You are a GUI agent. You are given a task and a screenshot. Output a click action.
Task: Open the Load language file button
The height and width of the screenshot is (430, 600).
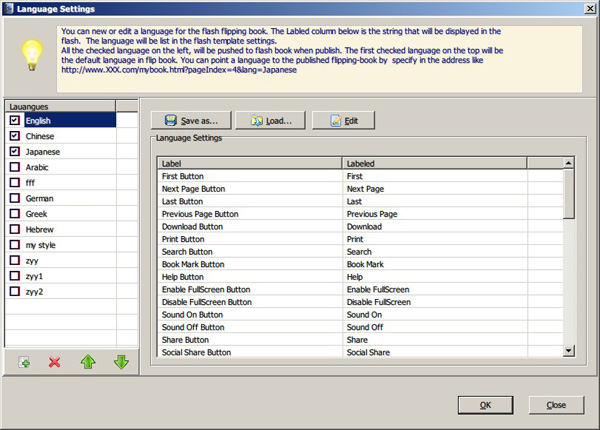[271, 121]
